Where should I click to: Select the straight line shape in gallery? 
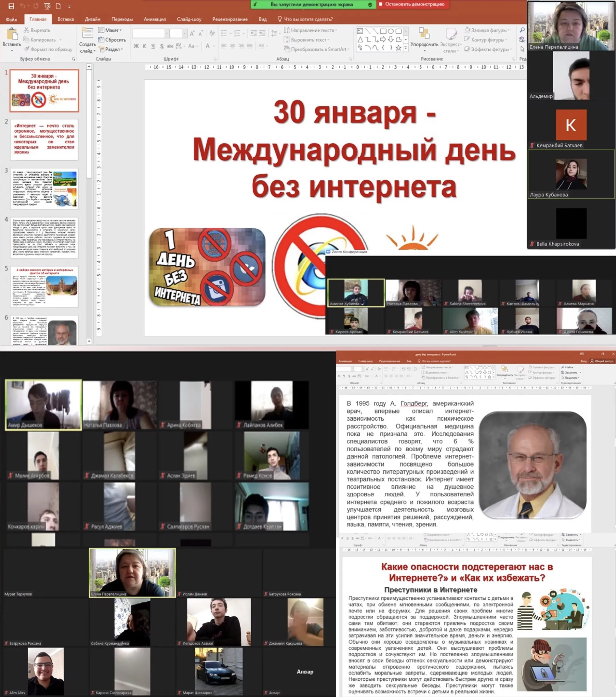coord(368,31)
